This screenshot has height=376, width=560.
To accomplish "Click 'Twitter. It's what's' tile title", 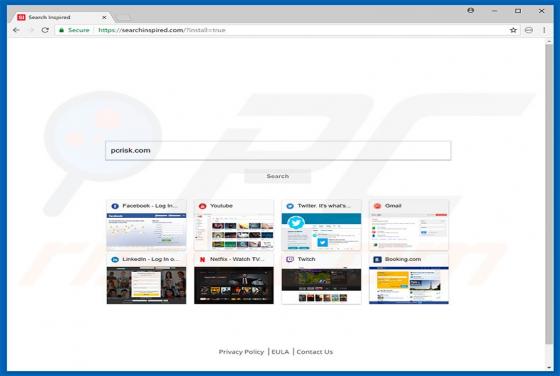I will (324, 206).
